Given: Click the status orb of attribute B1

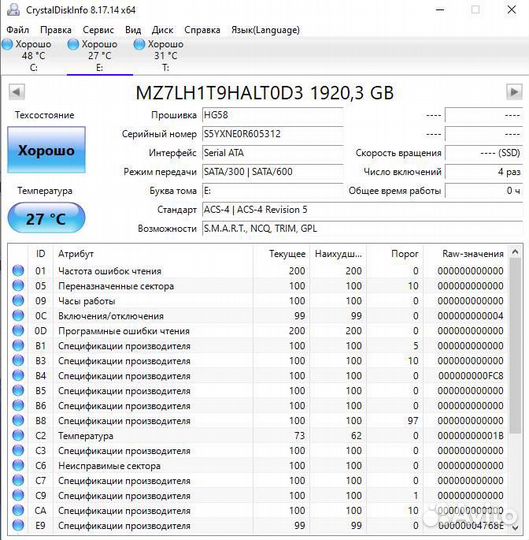Looking at the screenshot, I should coord(18,346).
